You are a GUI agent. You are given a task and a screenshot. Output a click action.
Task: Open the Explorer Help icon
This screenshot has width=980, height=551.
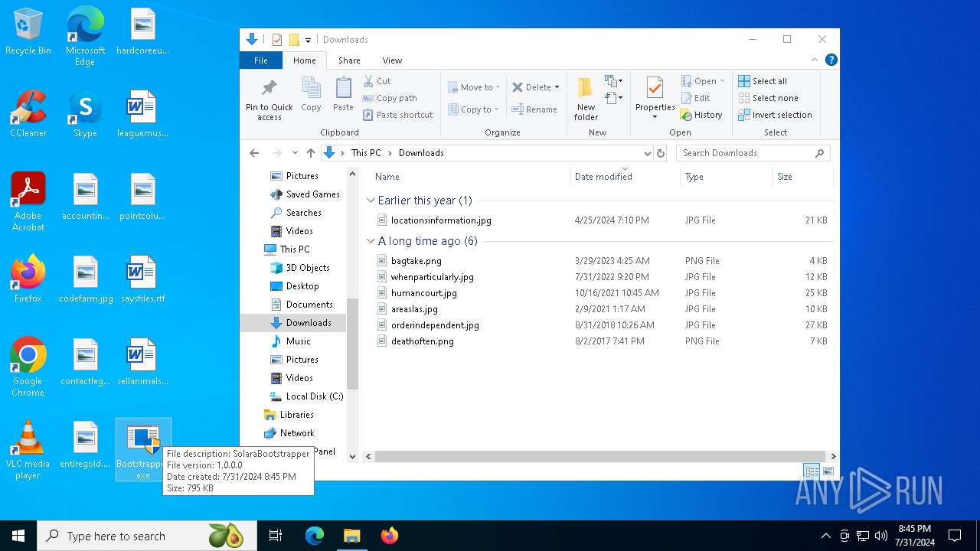[x=831, y=60]
